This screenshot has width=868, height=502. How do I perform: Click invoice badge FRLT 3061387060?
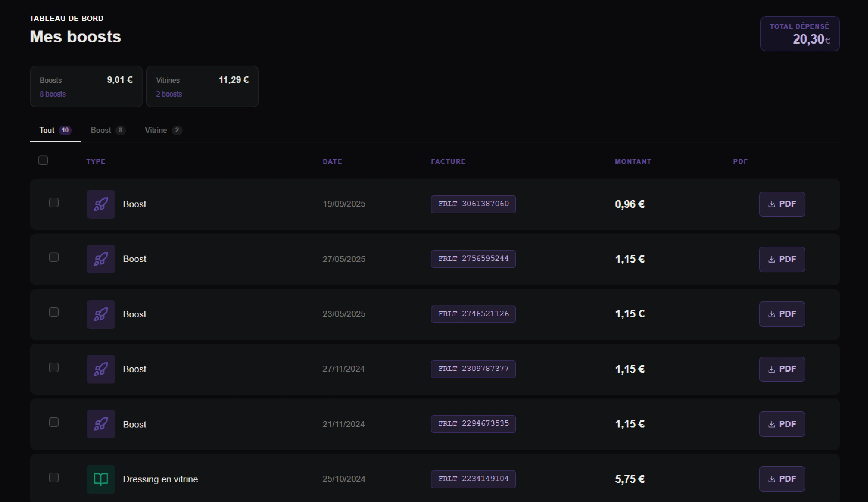point(473,204)
